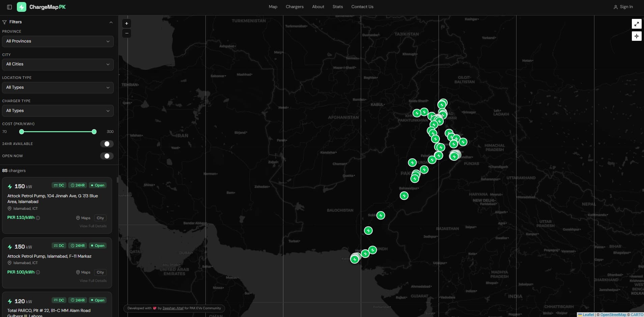
Task: Click the 85 chargers count text
Action: (14, 171)
